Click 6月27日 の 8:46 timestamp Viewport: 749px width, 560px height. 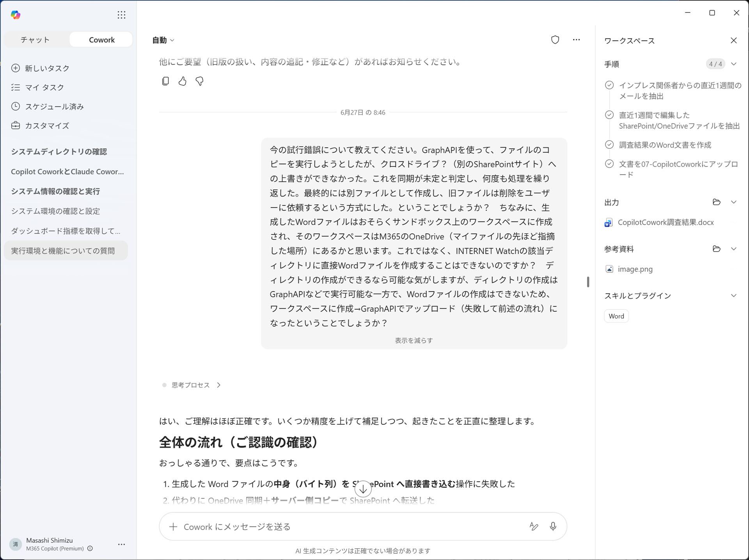[363, 112]
